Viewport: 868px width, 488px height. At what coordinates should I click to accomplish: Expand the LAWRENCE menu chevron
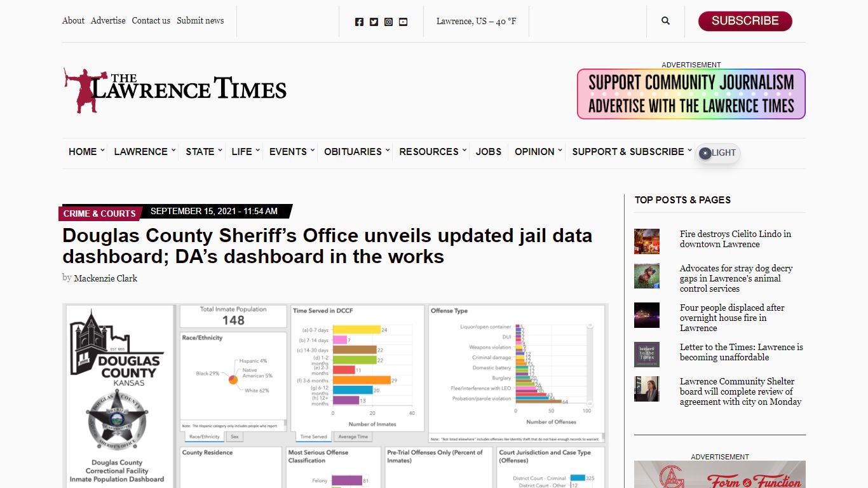173,150
